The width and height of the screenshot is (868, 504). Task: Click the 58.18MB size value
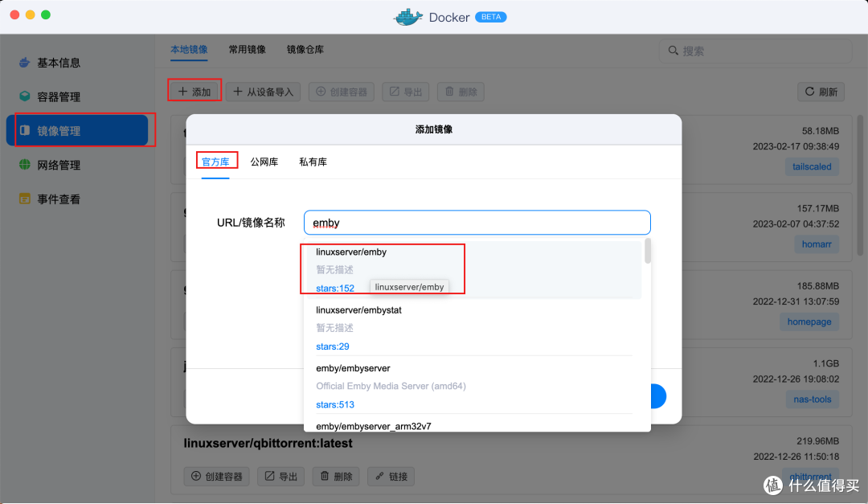coord(821,131)
